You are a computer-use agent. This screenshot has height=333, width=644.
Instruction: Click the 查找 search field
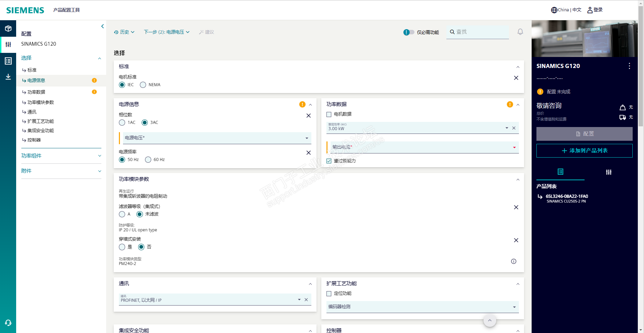pos(478,32)
